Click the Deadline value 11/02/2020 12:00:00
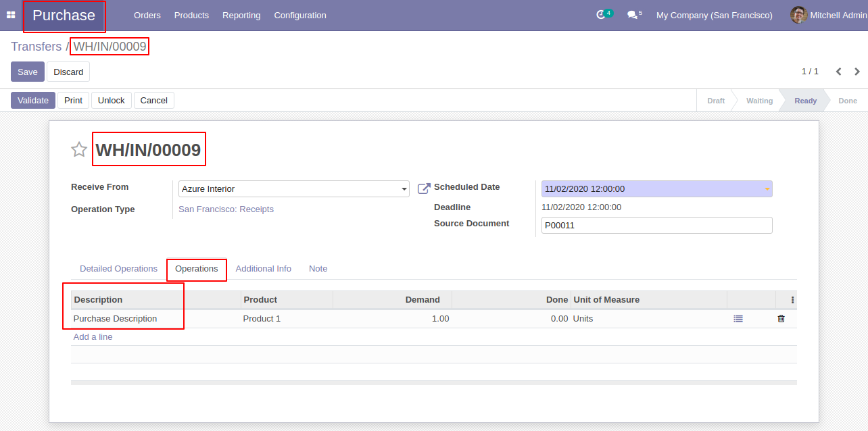 [x=581, y=207]
